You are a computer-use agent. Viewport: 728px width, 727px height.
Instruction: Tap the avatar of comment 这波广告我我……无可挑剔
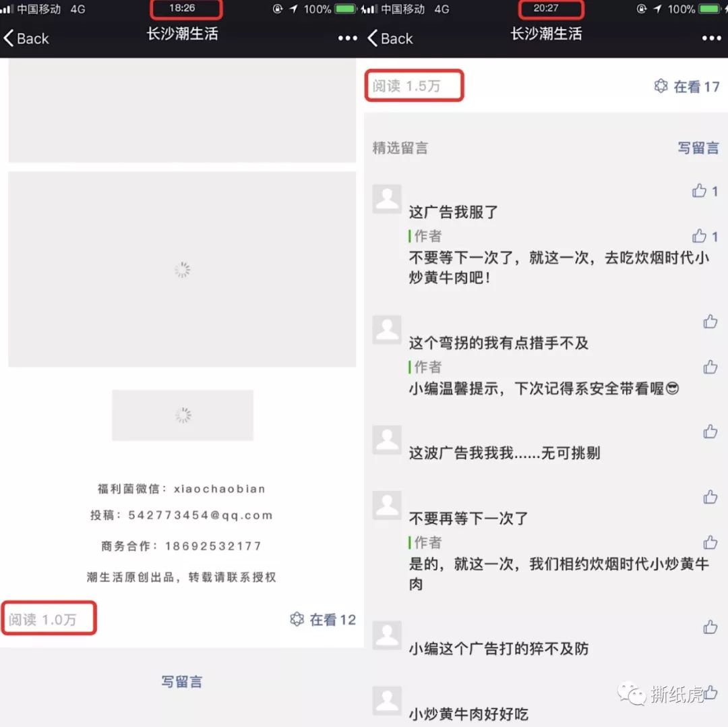[387, 441]
